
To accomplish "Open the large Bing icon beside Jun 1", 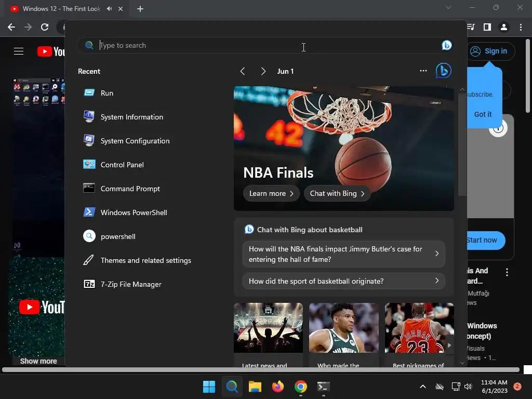I will (444, 71).
